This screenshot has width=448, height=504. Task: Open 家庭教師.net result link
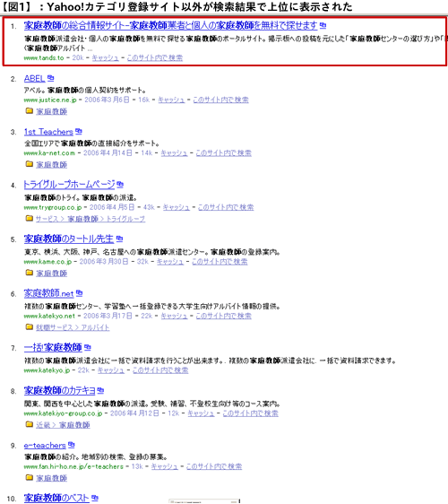click(48, 293)
